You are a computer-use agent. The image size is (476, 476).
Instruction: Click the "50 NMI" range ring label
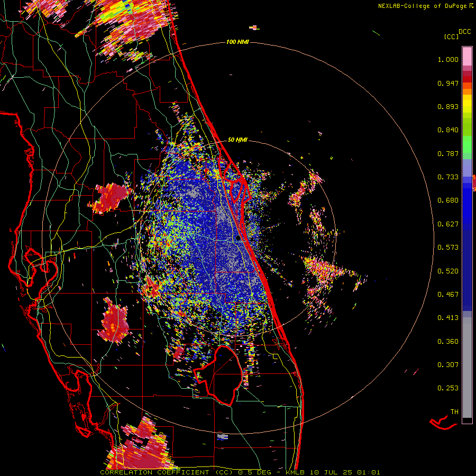pyautogui.click(x=237, y=140)
